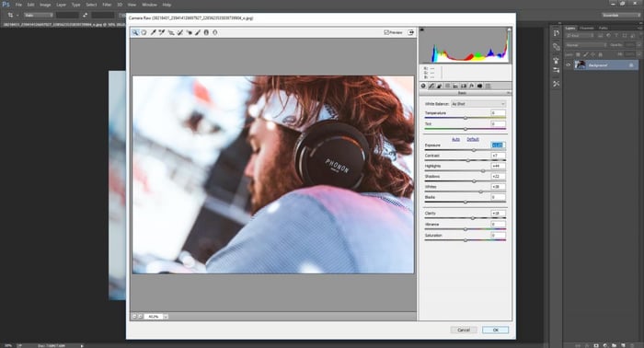Choose the Red Eye Removal tool
Viewport: 644px width, 348px height.
tap(189, 32)
